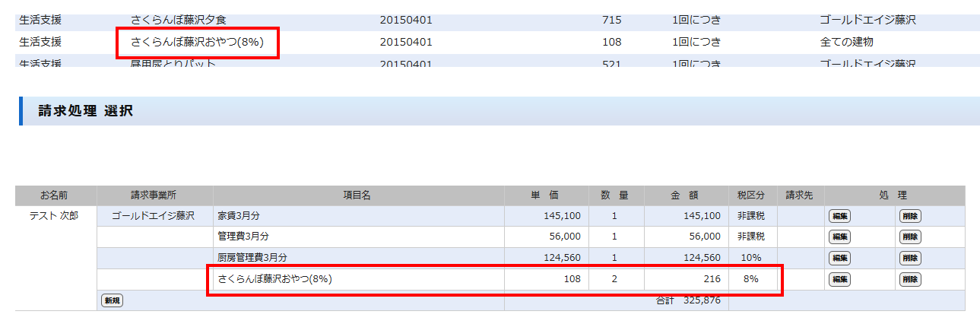Click the name テスト 次郎

pyautogui.click(x=54, y=216)
